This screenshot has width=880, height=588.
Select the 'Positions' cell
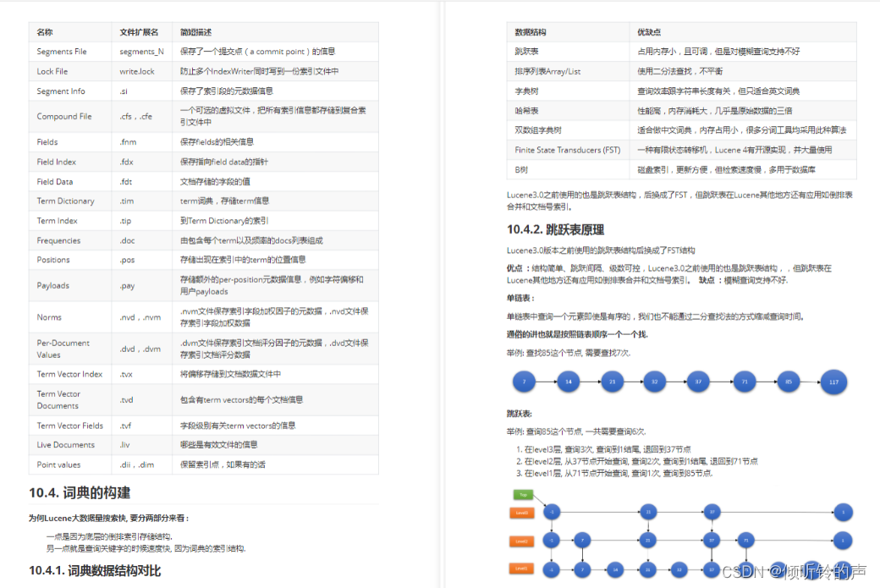(70, 260)
